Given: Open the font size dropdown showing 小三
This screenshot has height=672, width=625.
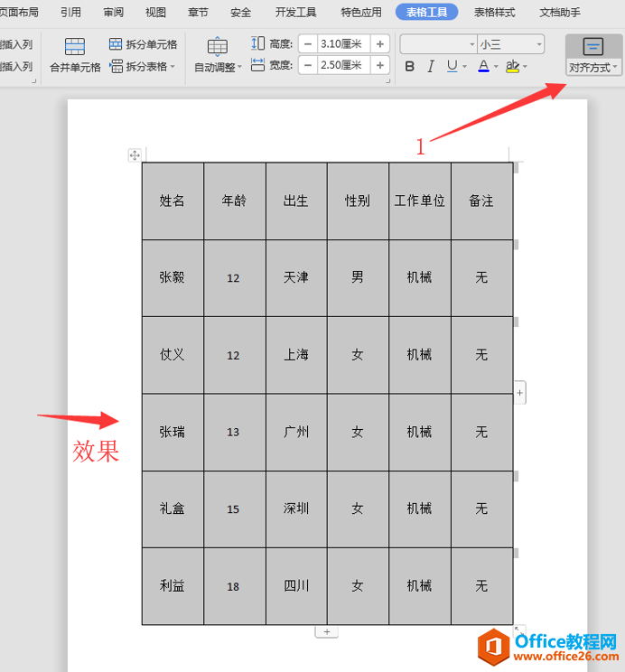Looking at the screenshot, I should (539, 44).
